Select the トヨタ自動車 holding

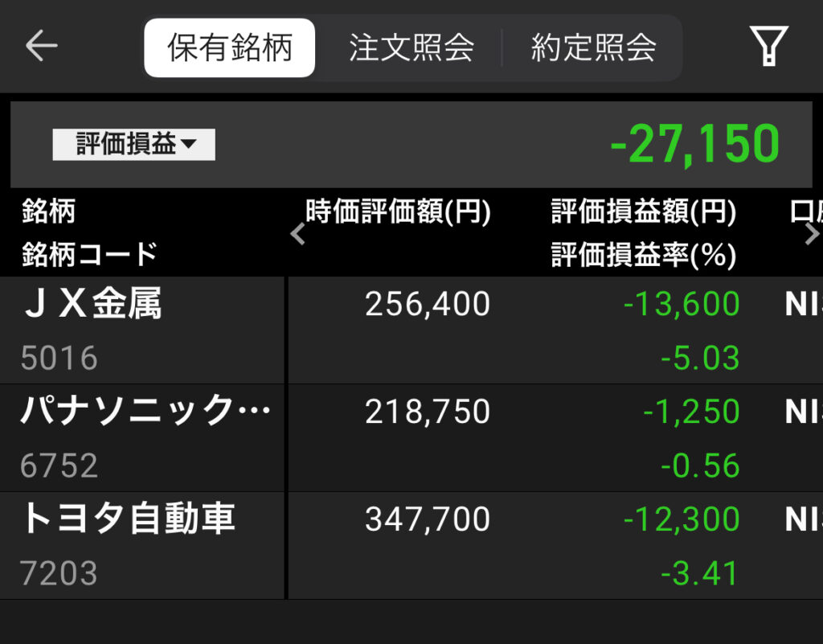[127, 519]
